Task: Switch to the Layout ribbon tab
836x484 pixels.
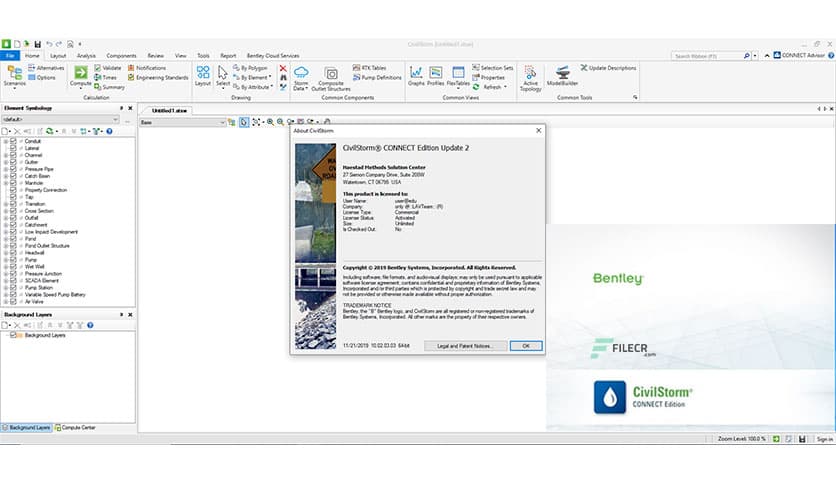Action: [58, 55]
